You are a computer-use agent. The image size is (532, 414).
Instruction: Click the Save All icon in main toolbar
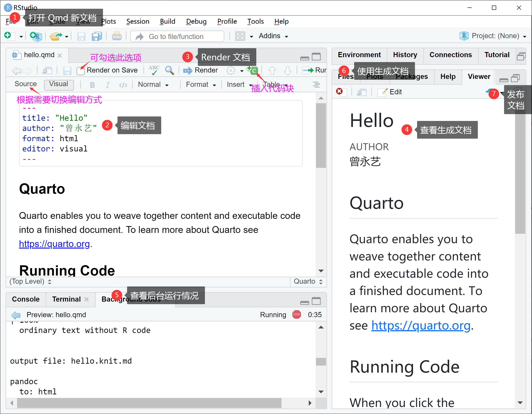pyautogui.click(x=97, y=36)
